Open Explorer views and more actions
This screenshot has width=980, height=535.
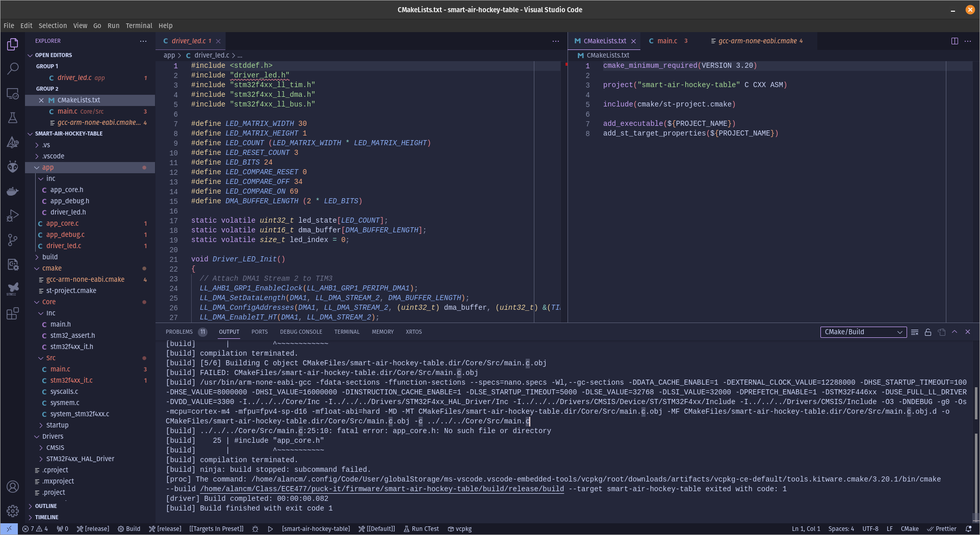(x=143, y=41)
